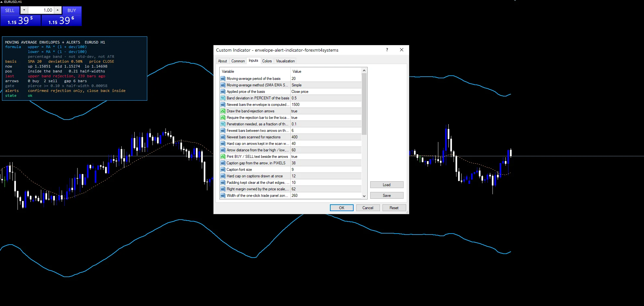Edit the caption gap value 38
The image size is (644, 306).
[x=326, y=163]
